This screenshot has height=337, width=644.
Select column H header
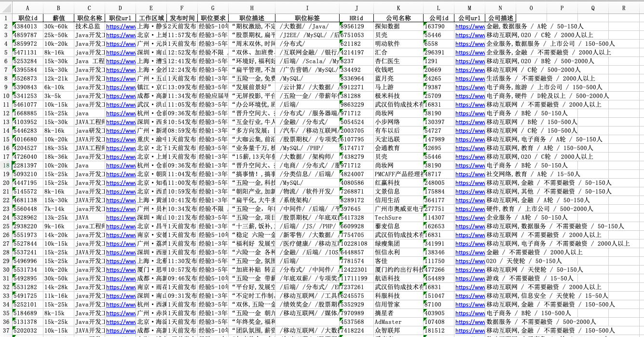[252, 8]
